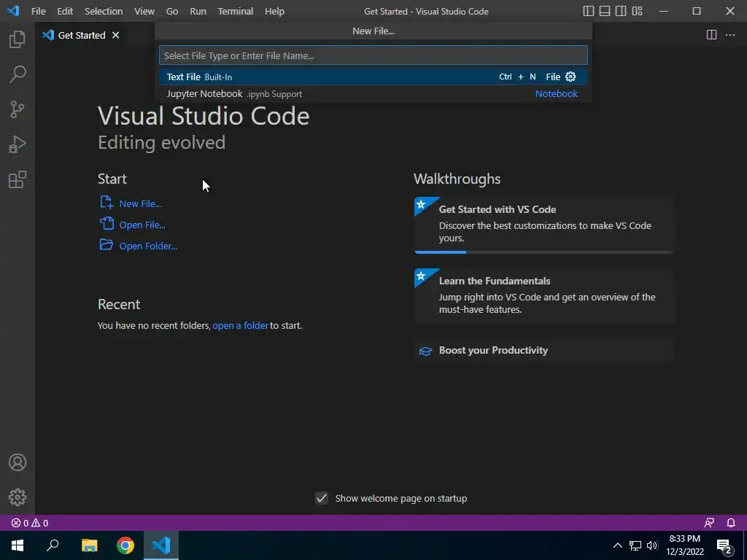Screen dimensions: 747x560
Task: Select Jupyter Notebook option
Action: click(373, 94)
